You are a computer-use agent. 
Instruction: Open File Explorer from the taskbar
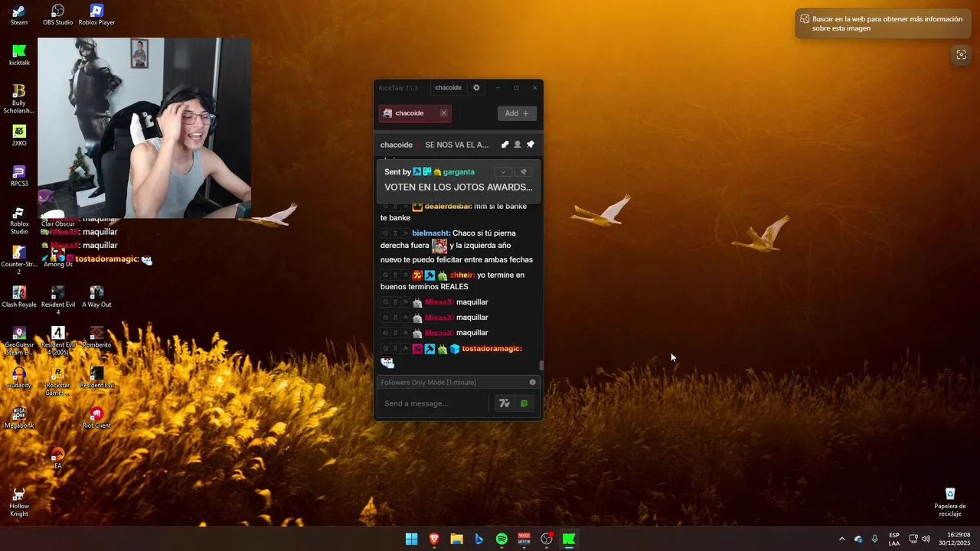pyautogui.click(x=456, y=539)
